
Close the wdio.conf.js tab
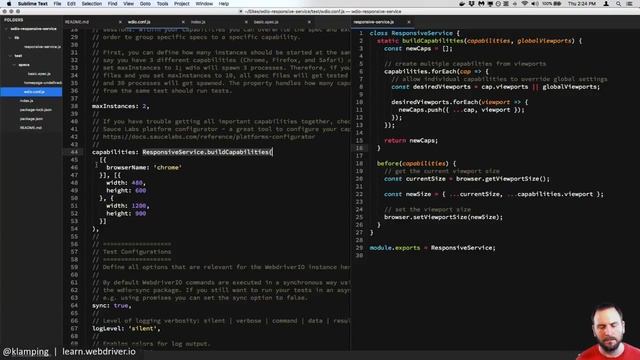point(183,22)
